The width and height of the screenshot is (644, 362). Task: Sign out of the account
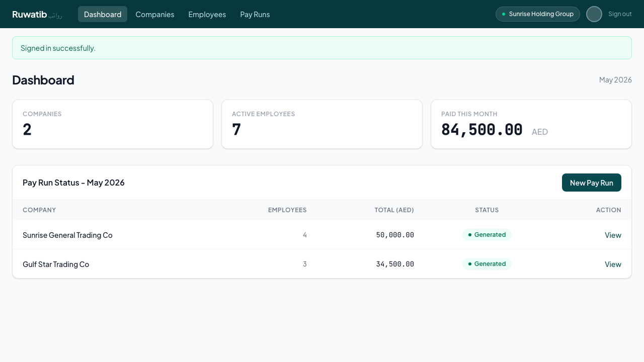[x=620, y=14]
